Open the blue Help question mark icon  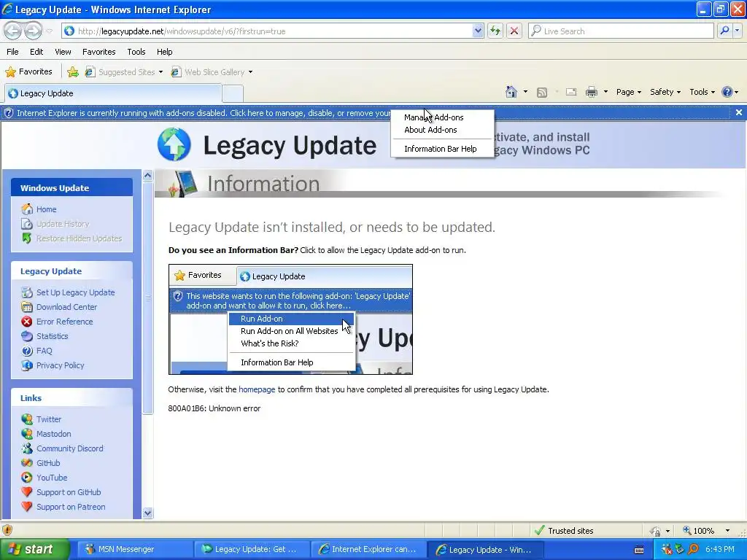click(727, 92)
